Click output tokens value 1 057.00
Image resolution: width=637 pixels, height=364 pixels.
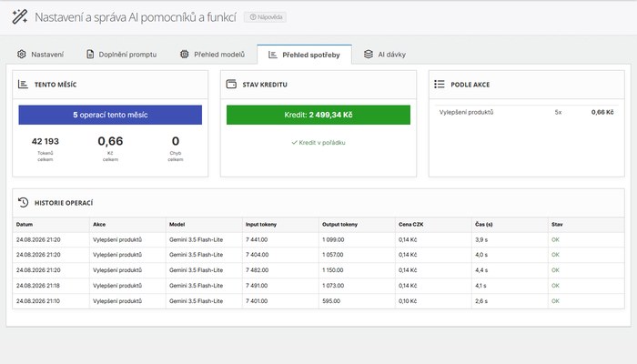(x=333, y=255)
